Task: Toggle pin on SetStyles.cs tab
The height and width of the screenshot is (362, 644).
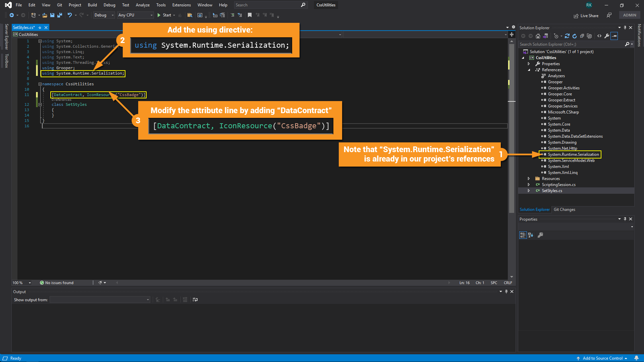Action: click(40, 28)
